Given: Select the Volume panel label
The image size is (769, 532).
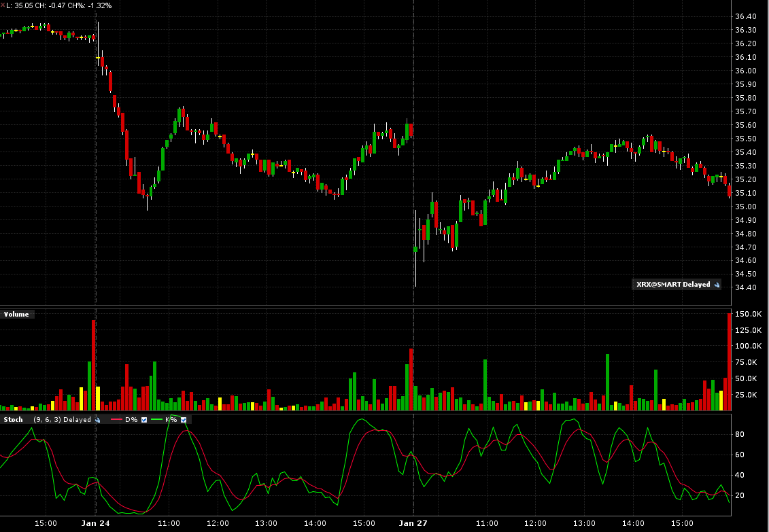Looking at the screenshot, I should [x=16, y=315].
